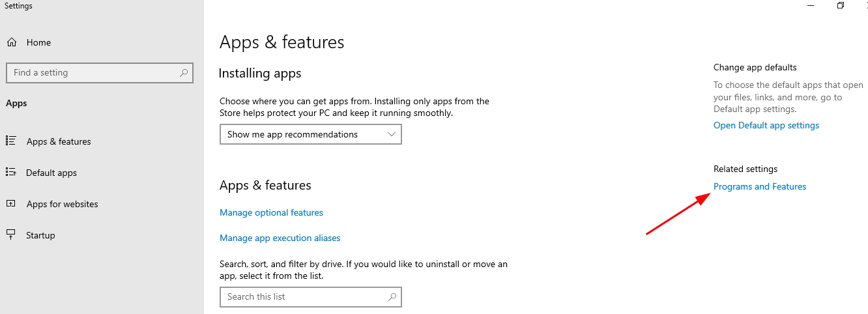The image size is (868, 314).
Task: Open Manage app execution aliases link
Action: coord(280,238)
